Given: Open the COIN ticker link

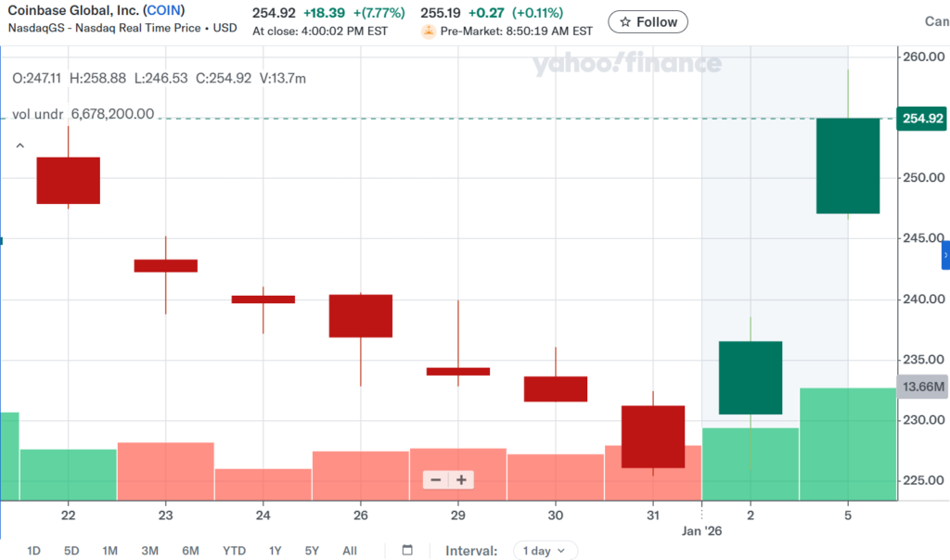Looking at the screenshot, I should point(163,9).
